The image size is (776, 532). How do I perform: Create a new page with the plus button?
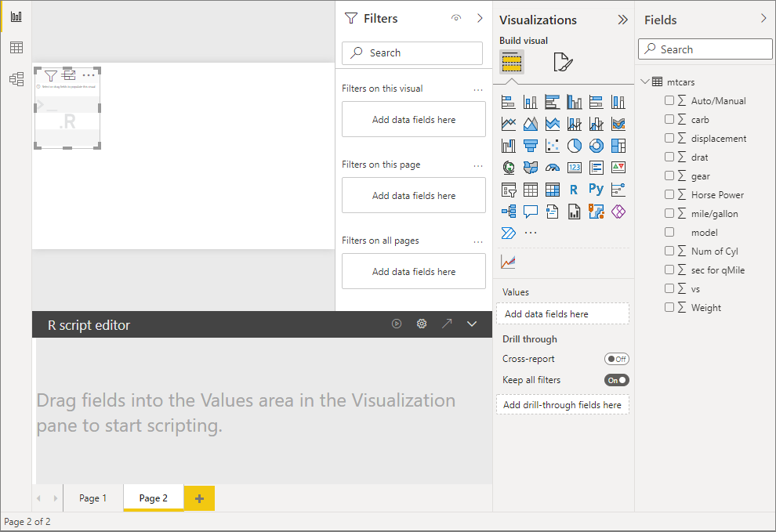pyautogui.click(x=199, y=498)
